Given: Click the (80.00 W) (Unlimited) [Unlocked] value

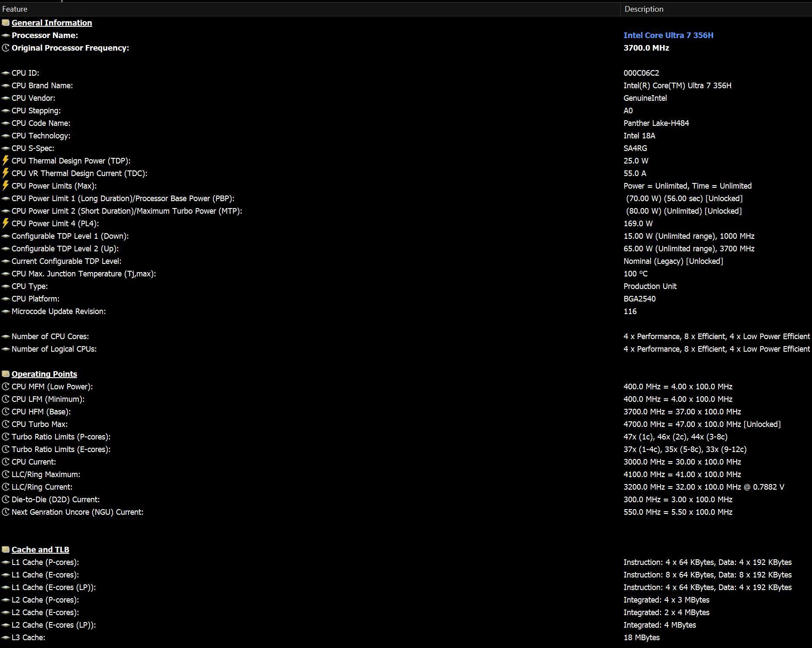Looking at the screenshot, I should (x=684, y=211).
